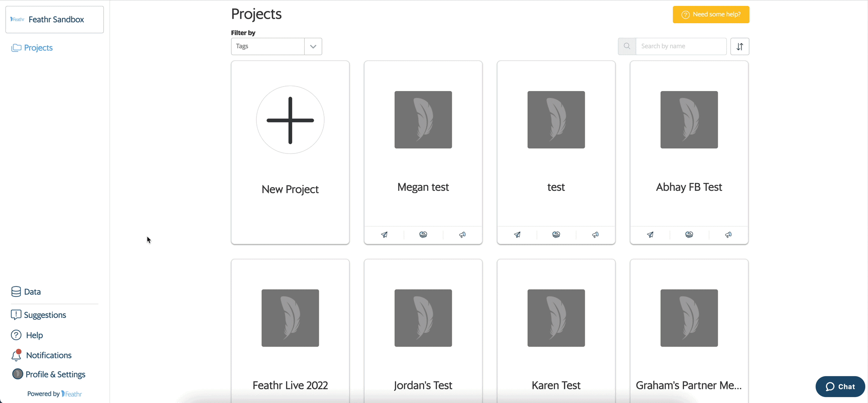Open Feathr Live 2022 thumbnail

point(290,318)
